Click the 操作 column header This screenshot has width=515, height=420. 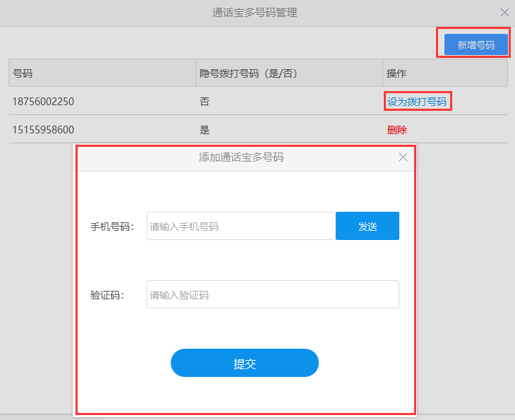(445, 73)
